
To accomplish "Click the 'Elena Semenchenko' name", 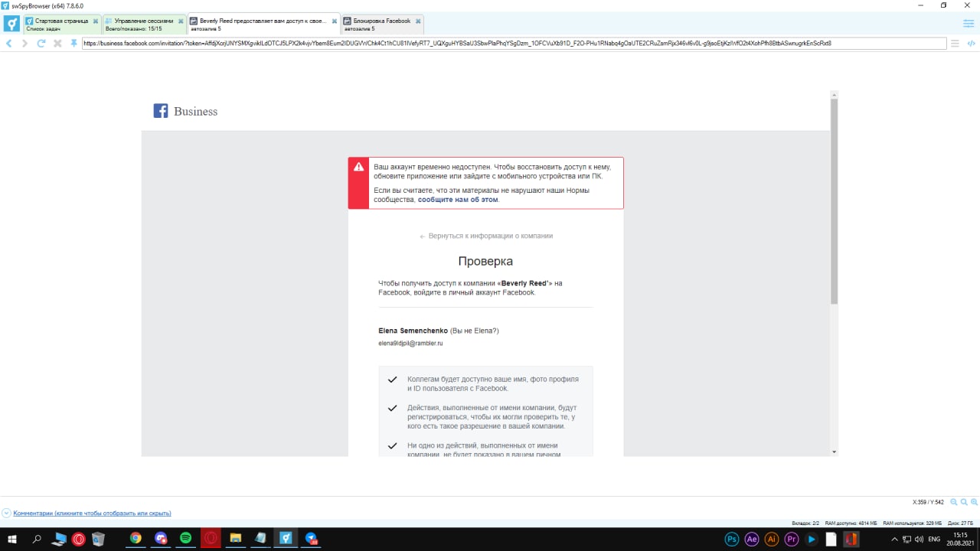I will coord(413,331).
